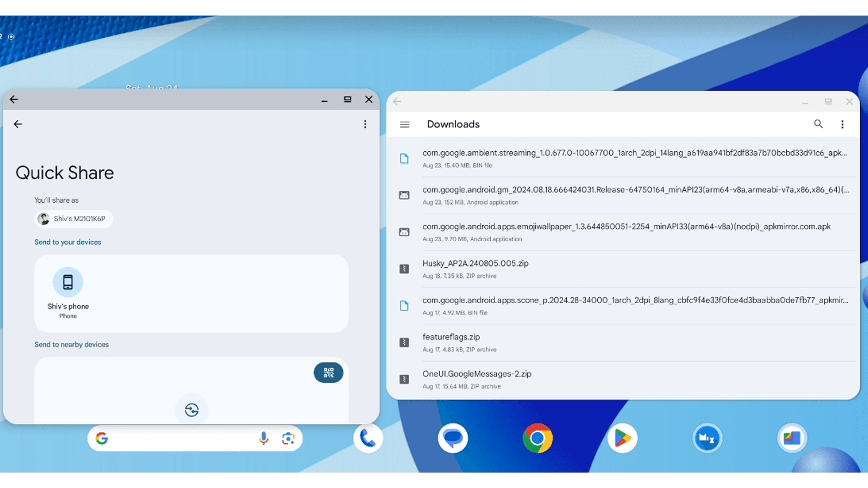Image resolution: width=868 pixels, height=488 pixels.
Task: Start Google voice search with microphone
Action: (264, 438)
